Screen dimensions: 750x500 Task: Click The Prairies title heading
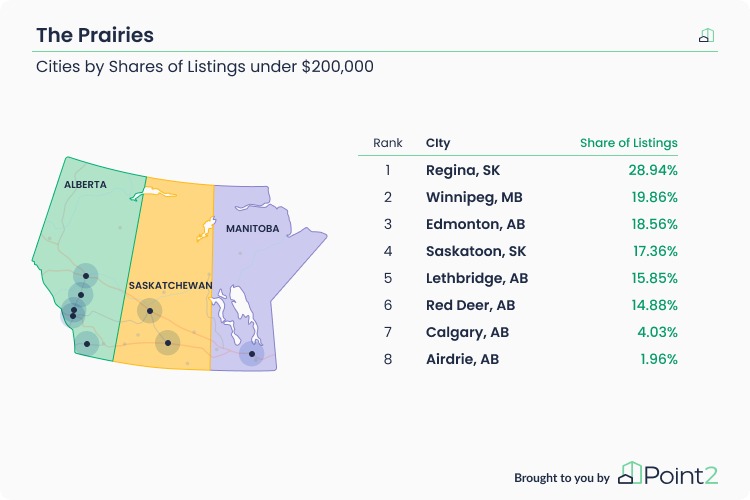(95, 35)
